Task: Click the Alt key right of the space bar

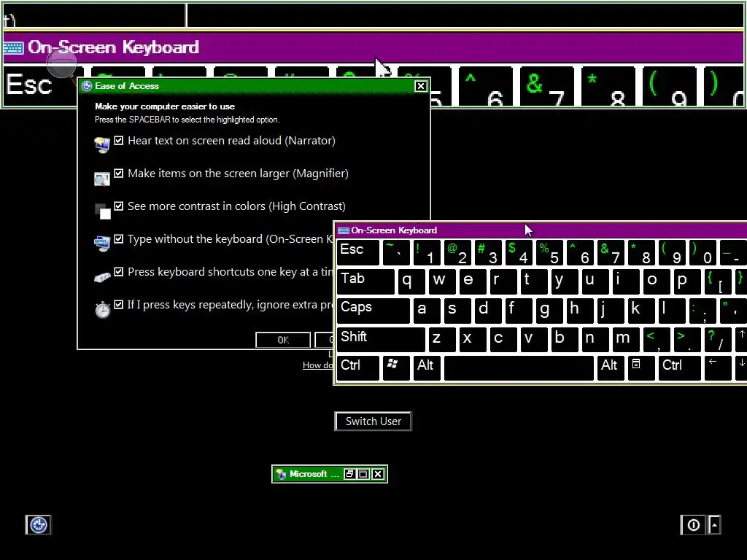Action: (x=611, y=368)
